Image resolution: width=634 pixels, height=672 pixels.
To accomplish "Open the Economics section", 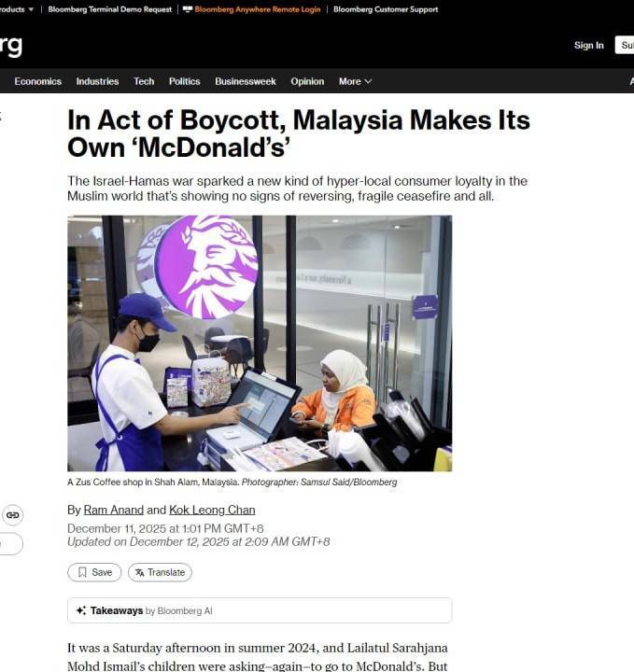I will pyautogui.click(x=37, y=81).
